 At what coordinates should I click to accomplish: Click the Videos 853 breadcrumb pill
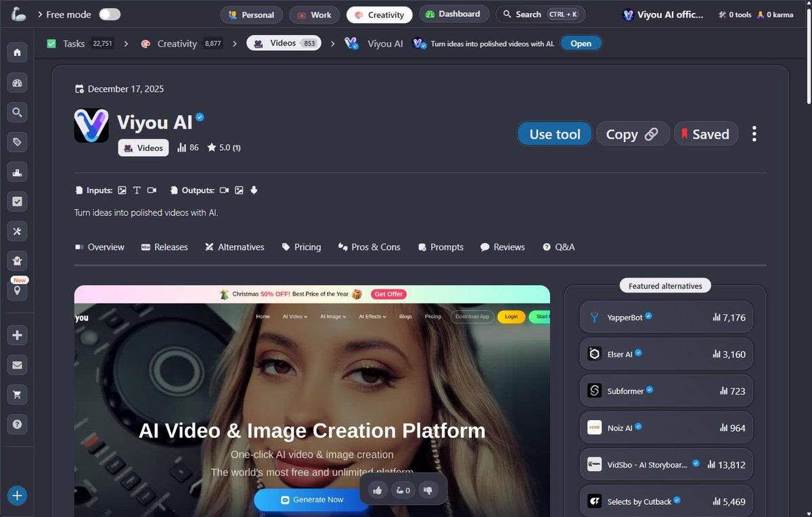click(x=284, y=43)
